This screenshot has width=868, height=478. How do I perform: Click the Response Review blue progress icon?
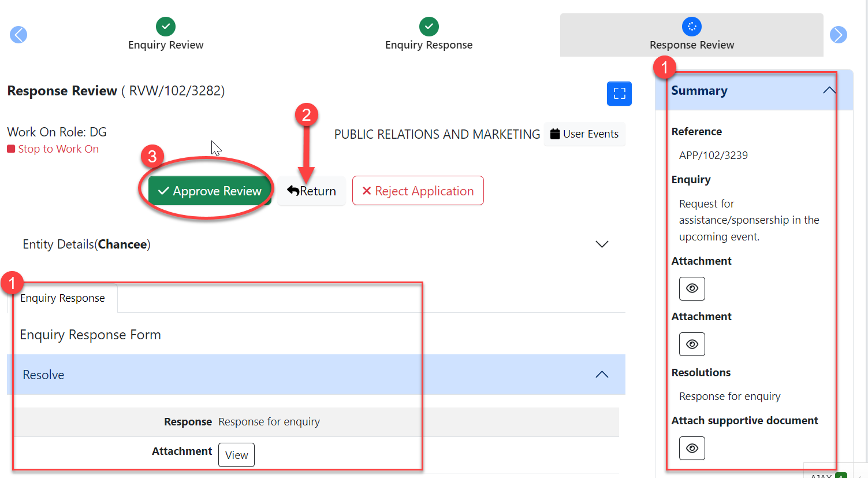tap(691, 27)
